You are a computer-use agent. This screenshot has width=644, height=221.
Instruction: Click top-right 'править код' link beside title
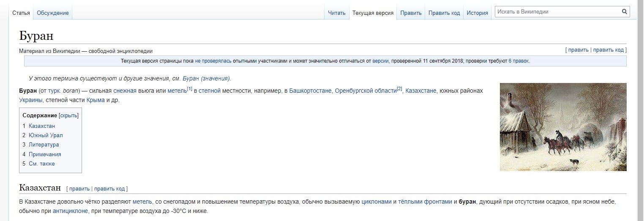point(609,50)
